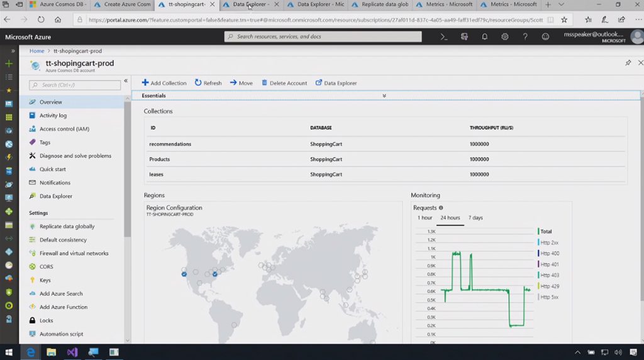Open Data Explorer from the toolbar

336,83
